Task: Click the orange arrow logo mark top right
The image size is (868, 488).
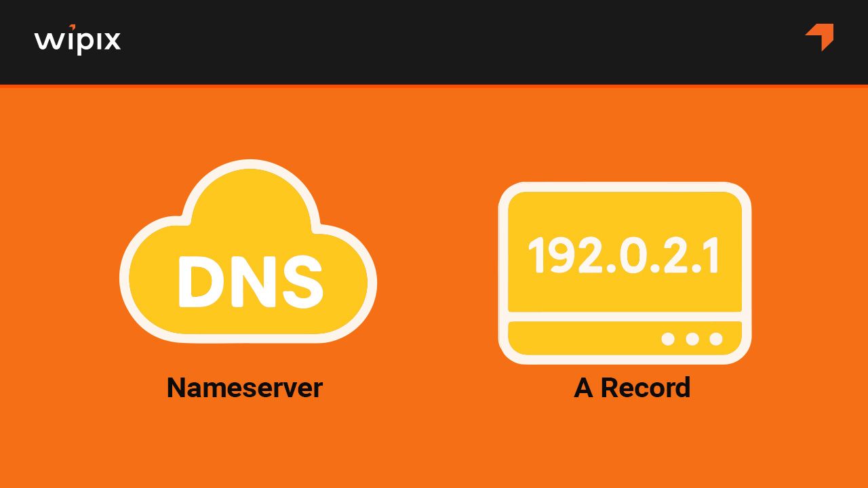Action: [x=818, y=37]
